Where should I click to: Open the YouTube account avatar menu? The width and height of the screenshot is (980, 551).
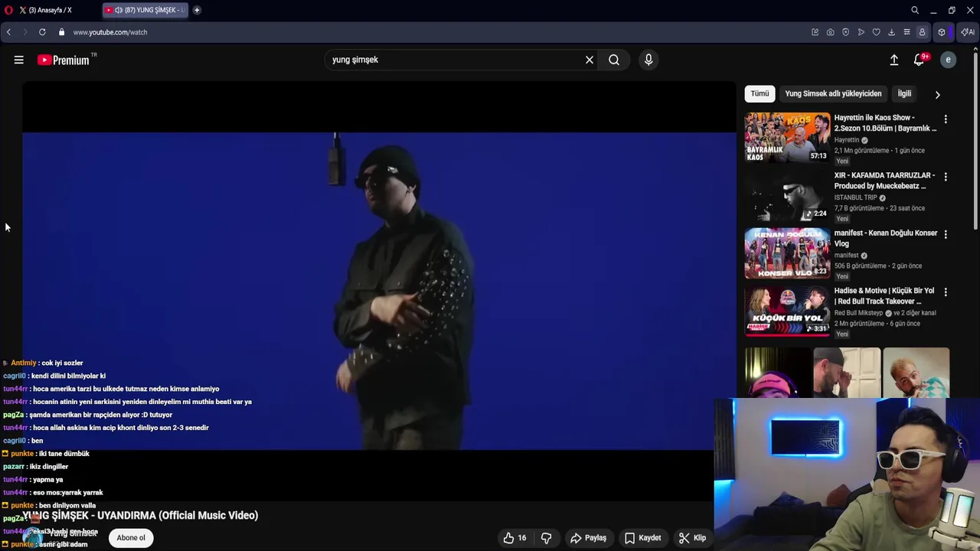tap(948, 60)
